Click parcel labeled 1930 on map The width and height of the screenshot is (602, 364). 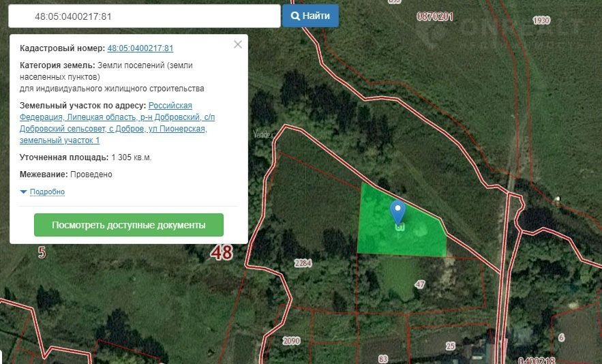click(541, 21)
